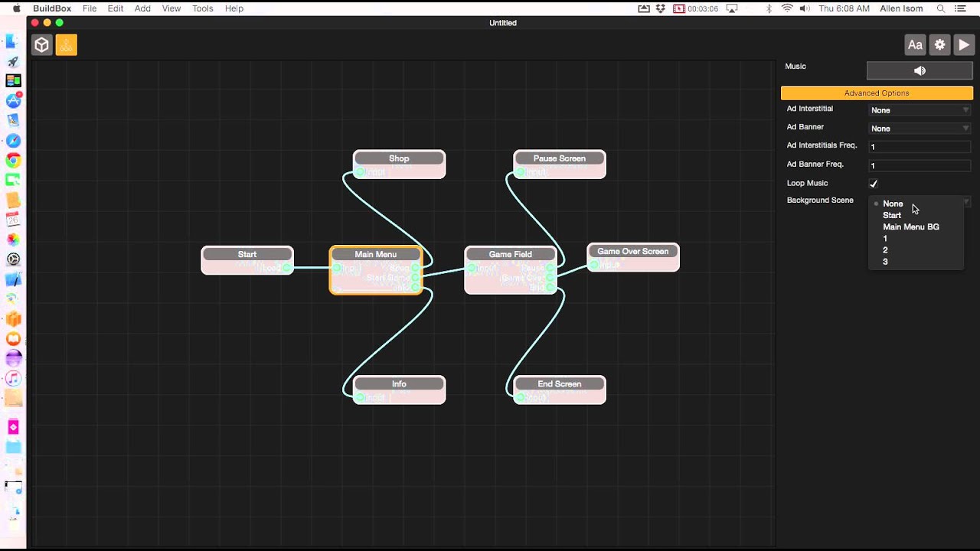Start the game preview with play button

tap(964, 45)
